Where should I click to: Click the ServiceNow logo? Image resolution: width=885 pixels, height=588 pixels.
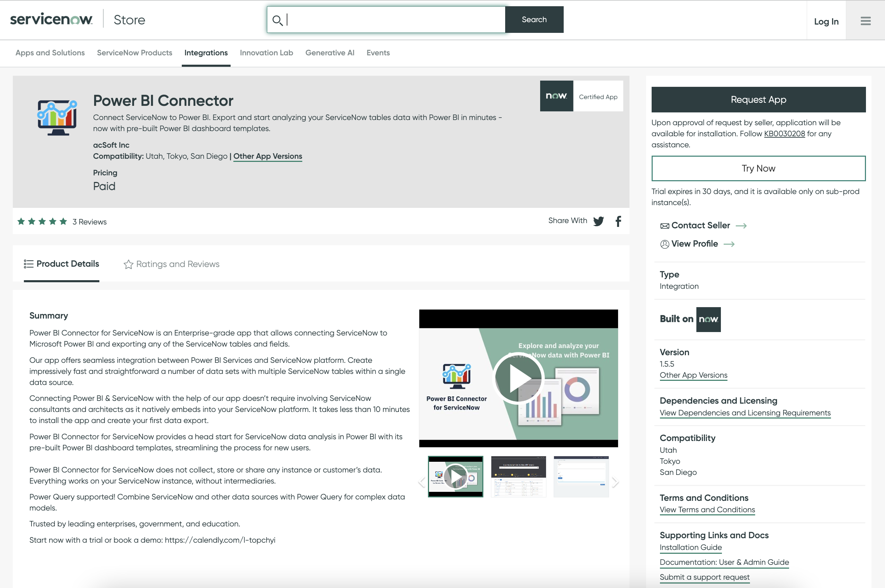click(x=51, y=19)
